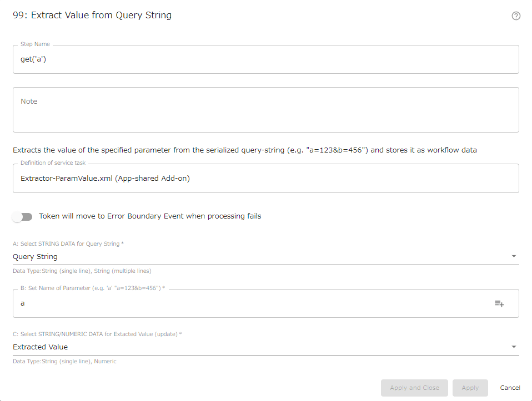Click the insert reference icon in parameter field
This screenshot has width=532, height=401.
499,303
